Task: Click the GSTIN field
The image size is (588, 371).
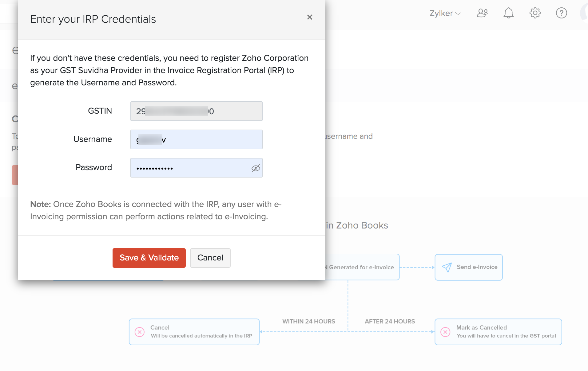Action: [x=196, y=111]
